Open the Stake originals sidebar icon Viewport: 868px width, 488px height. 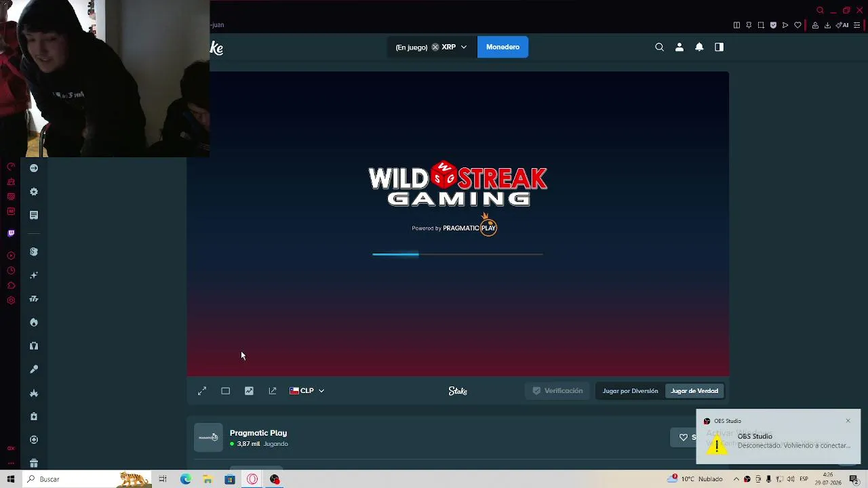[x=34, y=251]
